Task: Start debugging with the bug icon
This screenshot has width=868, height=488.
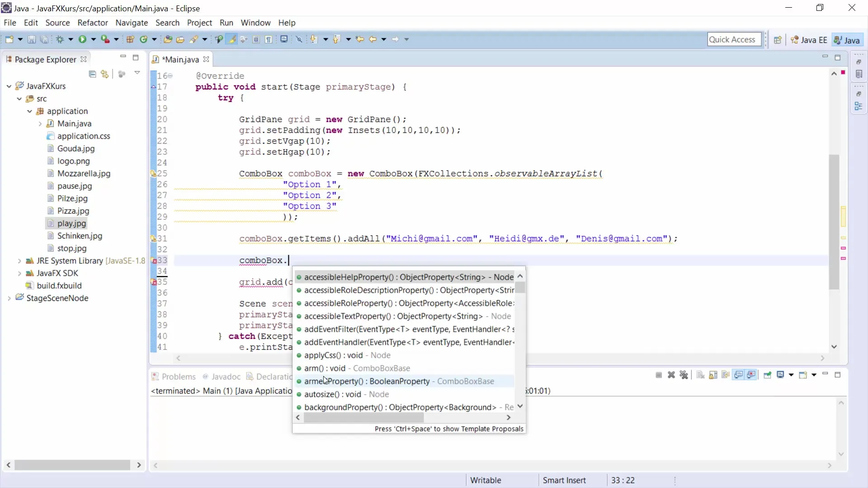Action: pos(60,39)
